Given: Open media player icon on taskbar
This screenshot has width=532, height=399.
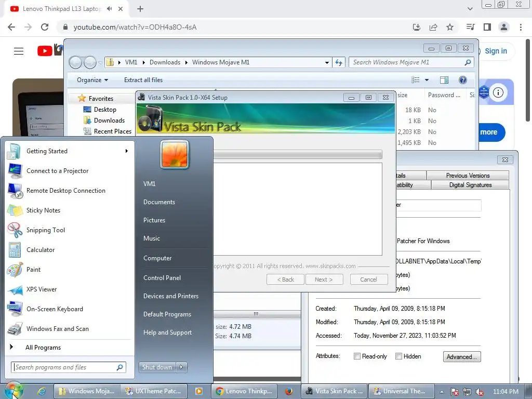Looking at the screenshot, I should click(x=199, y=391).
